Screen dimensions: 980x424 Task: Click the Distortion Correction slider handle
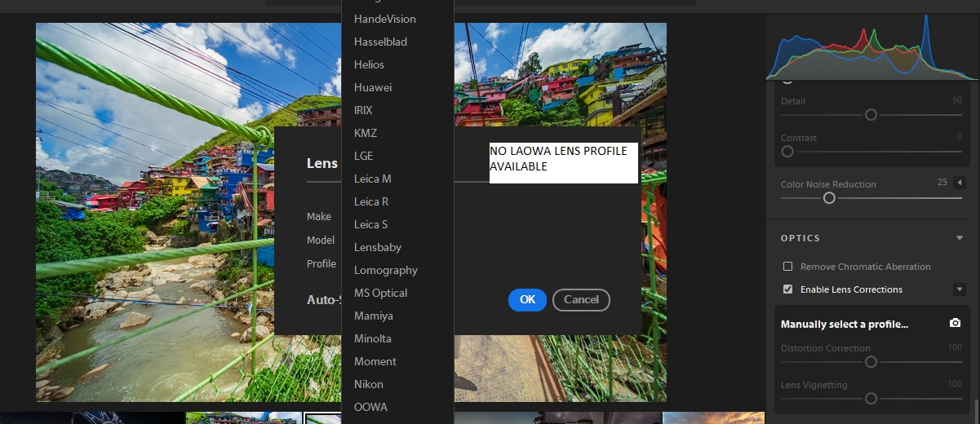point(871,362)
